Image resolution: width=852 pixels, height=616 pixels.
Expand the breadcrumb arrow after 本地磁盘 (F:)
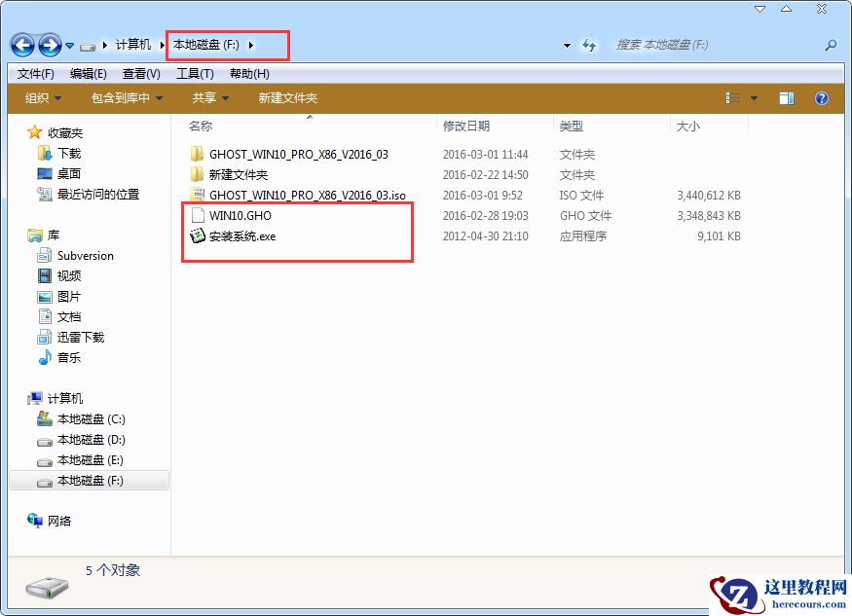(x=251, y=44)
